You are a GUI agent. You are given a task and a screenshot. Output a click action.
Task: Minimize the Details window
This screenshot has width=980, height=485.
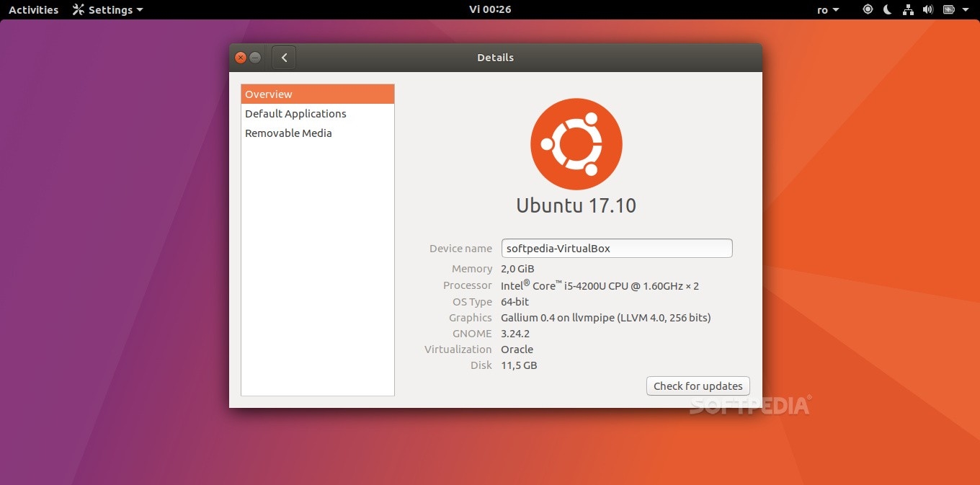[255, 58]
